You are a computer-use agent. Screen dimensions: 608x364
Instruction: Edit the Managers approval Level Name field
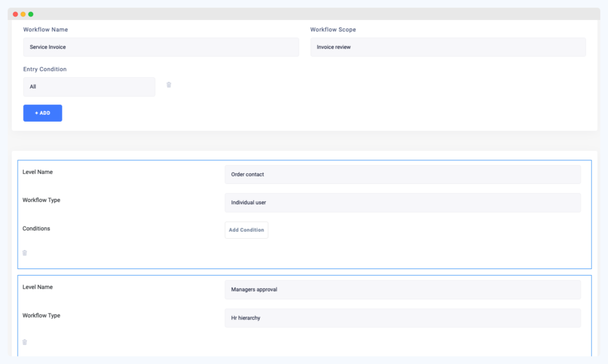click(403, 289)
